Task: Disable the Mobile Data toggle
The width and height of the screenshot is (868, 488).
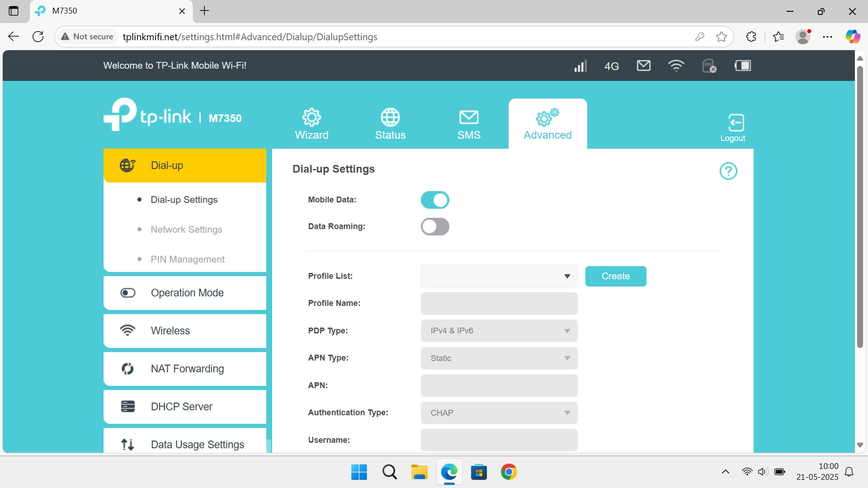Action: click(434, 200)
